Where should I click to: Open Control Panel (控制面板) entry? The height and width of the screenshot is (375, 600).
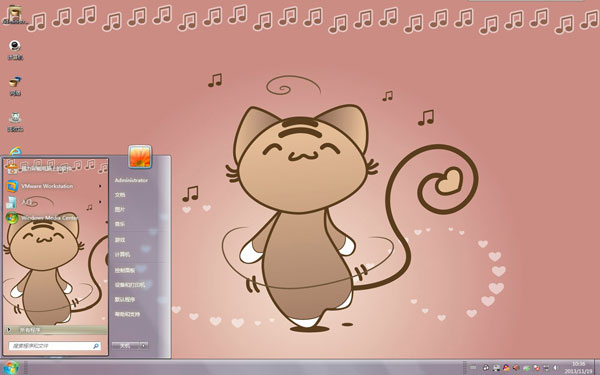pyautogui.click(x=125, y=270)
